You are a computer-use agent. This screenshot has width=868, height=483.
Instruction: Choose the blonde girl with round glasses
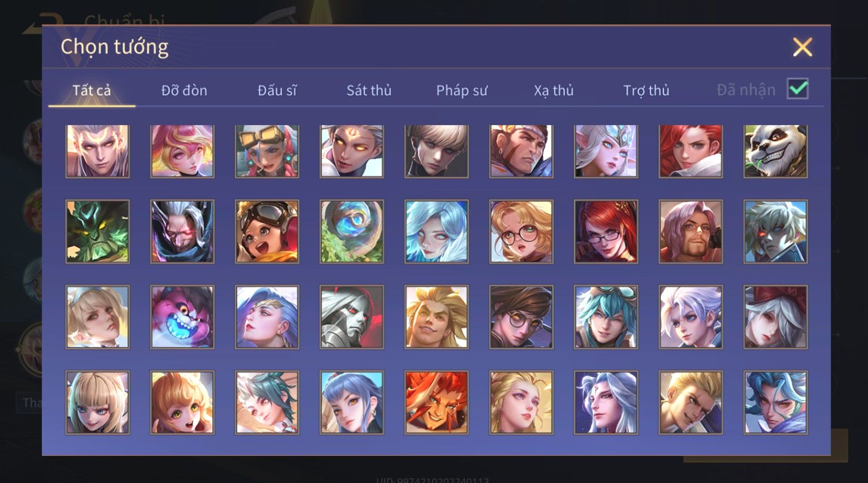521,232
